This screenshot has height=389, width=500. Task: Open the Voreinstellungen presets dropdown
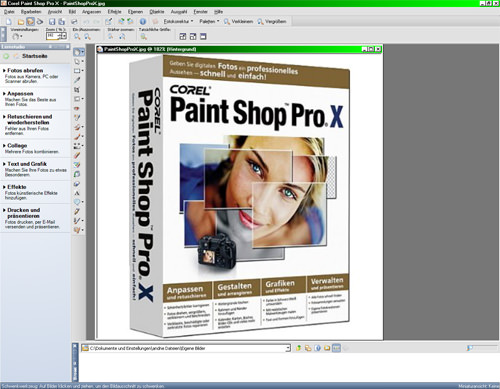click(x=17, y=36)
